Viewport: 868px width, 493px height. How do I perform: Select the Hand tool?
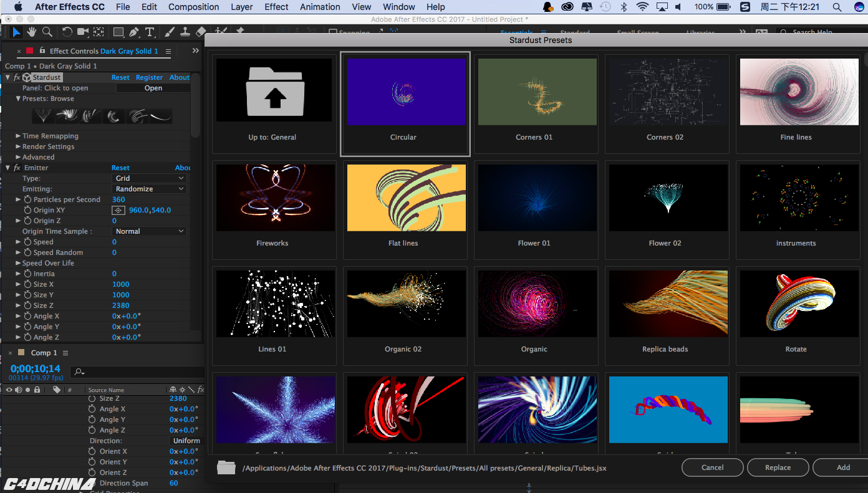coord(31,32)
